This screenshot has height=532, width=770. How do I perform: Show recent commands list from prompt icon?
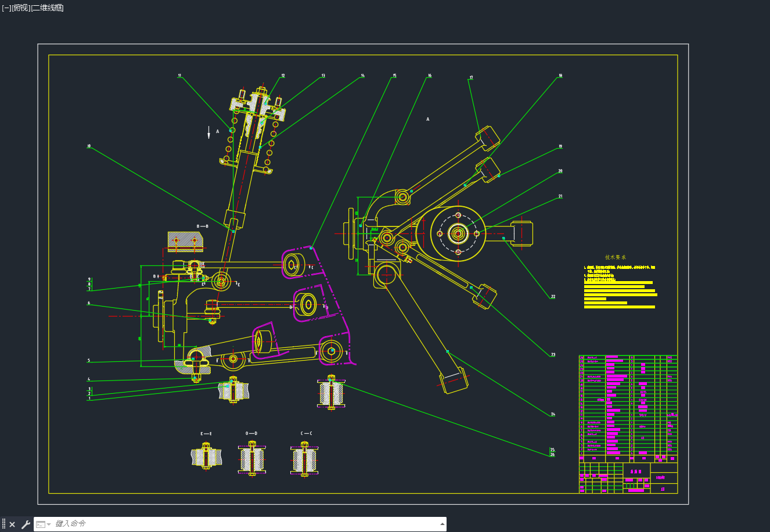pos(43,524)
